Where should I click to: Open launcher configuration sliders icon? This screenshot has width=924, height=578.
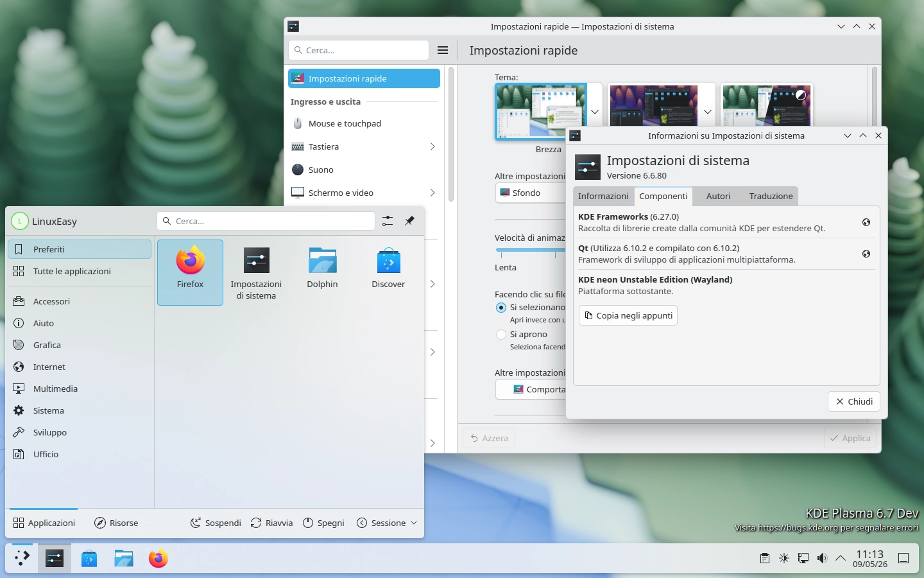(388, 221)
